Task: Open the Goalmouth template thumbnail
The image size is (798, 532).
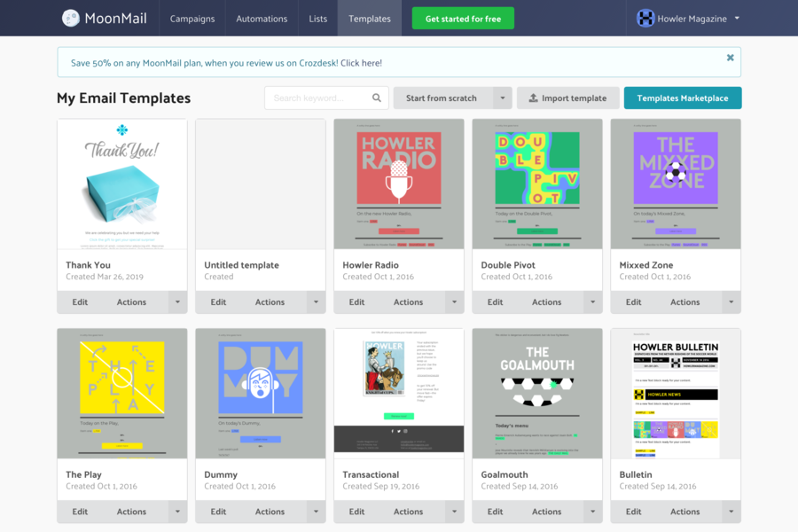Action: (x=537, y=393)
